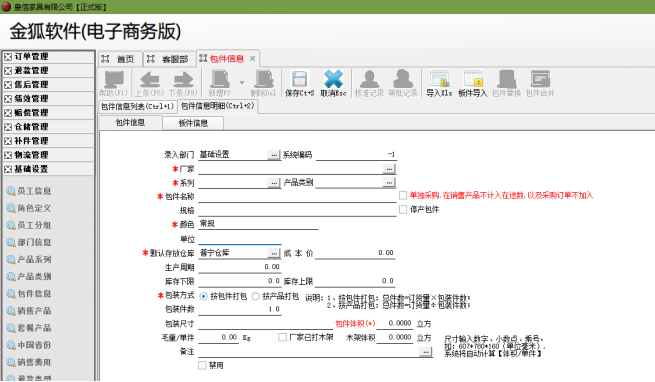Open the 录入部门 lookup ellipsis button

coord(274,155)
